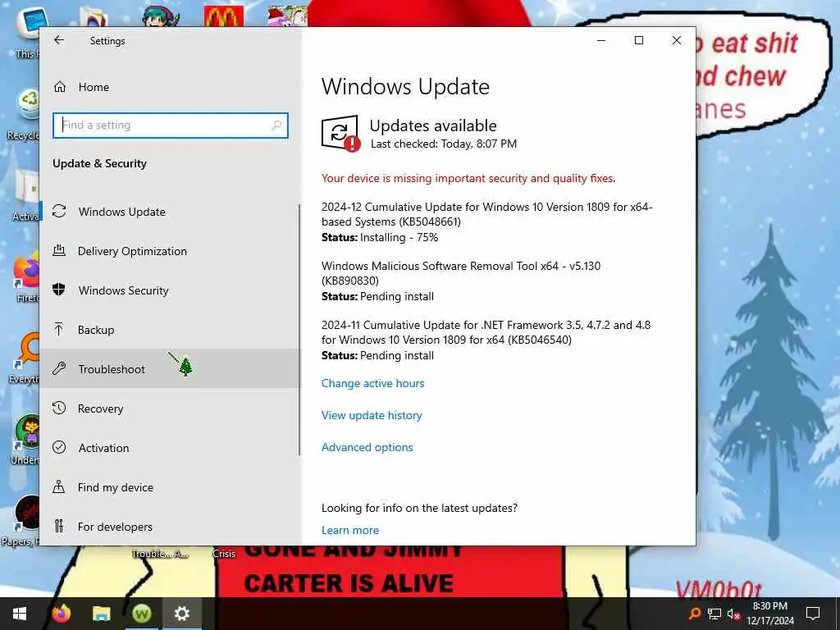This screenshot has width=840, height=630.
Task: Open For developers settings
Action: tap(171, 527)
